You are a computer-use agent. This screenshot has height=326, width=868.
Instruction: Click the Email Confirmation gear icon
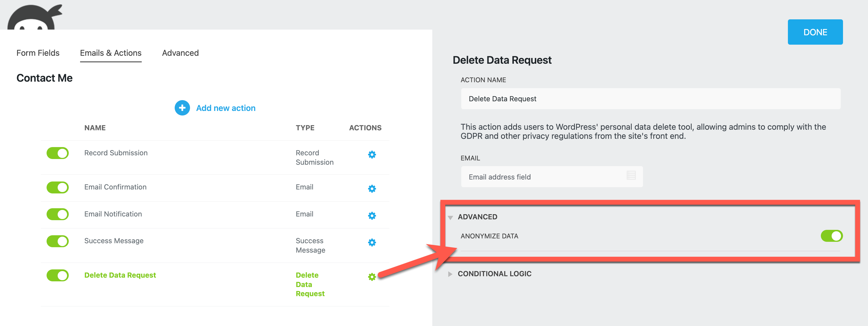coord(372,189)
